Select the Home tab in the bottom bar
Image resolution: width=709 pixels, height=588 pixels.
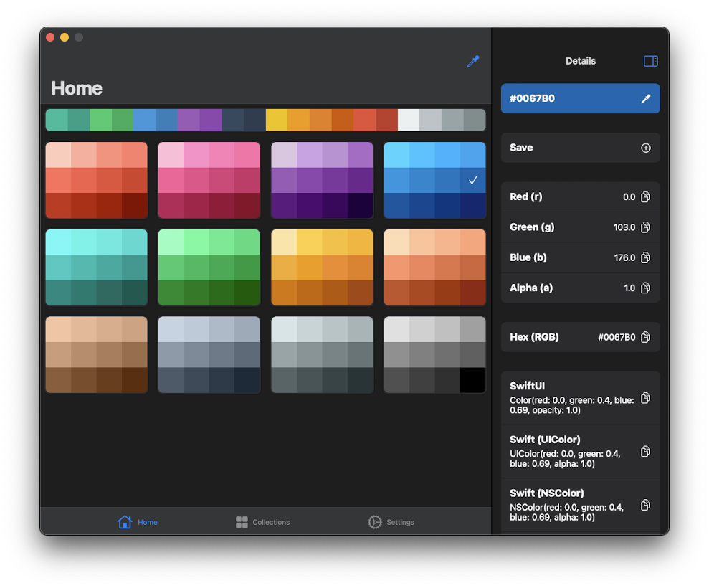137,521
